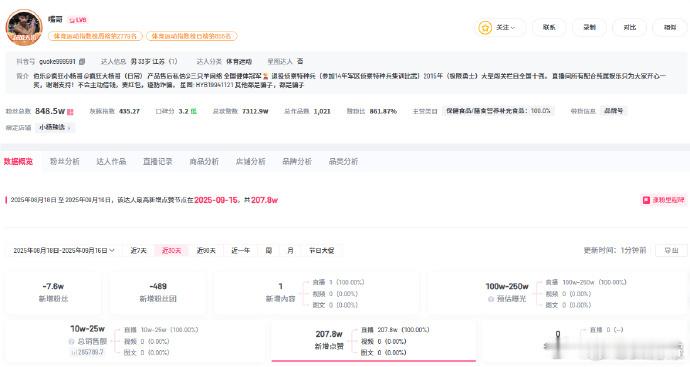The height and width of the screenshot is (367, 690).
Task: Click the 对比 compare button
Action: click(x=630, y=27)
